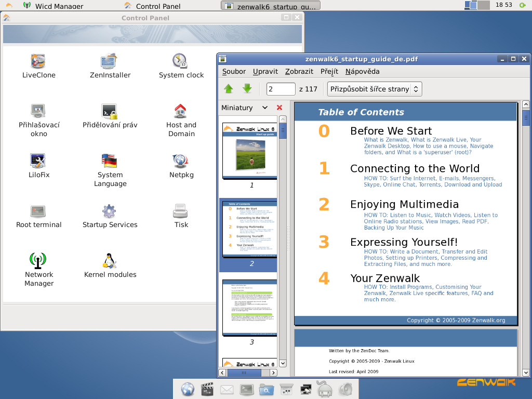Click the workspace switcher in top panel
532x399 pixels.
pos(477,5)
